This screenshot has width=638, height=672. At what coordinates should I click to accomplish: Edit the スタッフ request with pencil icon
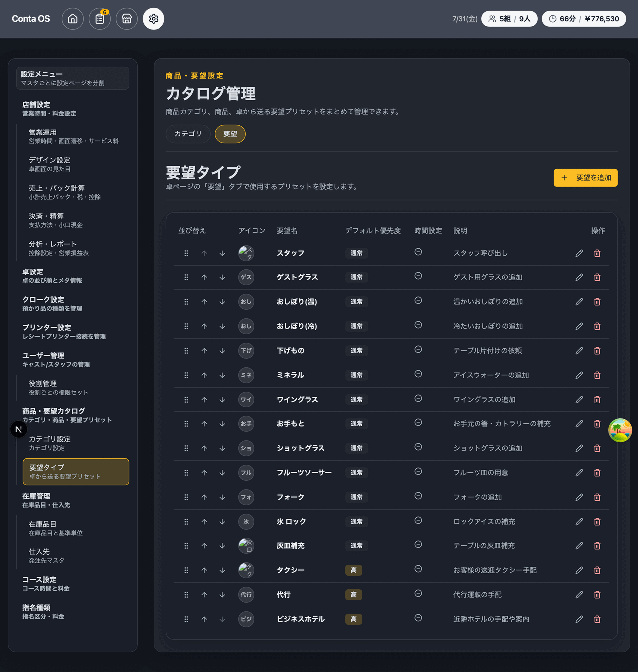[579, 253]
